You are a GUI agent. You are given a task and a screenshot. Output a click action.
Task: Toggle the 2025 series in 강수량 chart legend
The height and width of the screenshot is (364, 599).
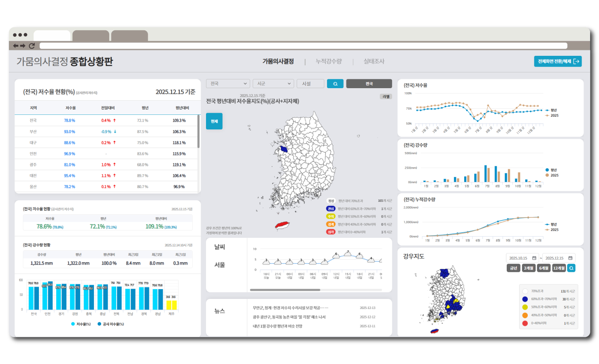pyautogui.click(x=547, y=176)
